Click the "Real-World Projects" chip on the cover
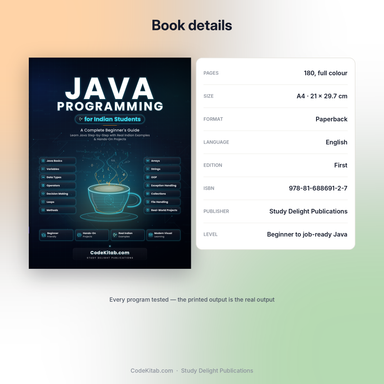Image resolution: width=384 pixels, height=384 pixels. pyautogui.click(x=162, y=210)
